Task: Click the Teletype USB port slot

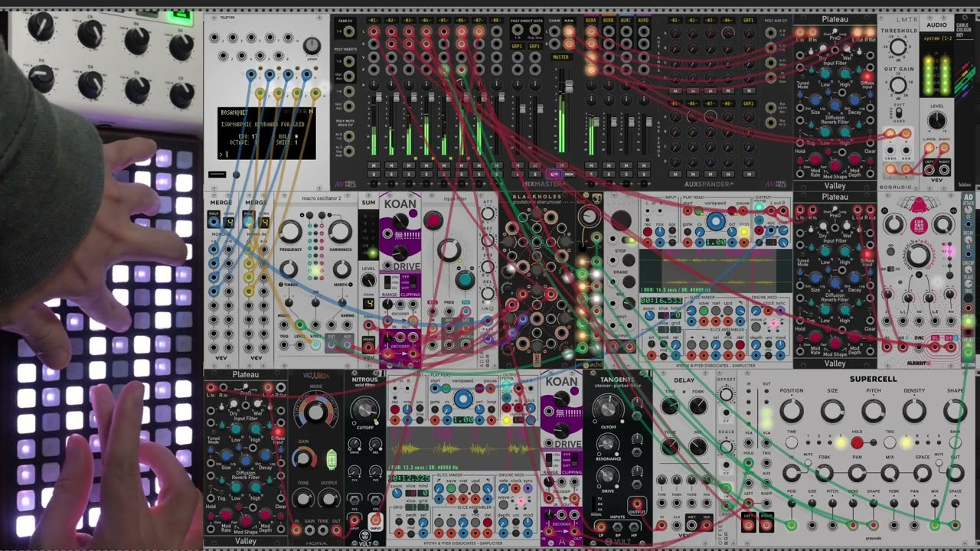Action: [217, 174]
